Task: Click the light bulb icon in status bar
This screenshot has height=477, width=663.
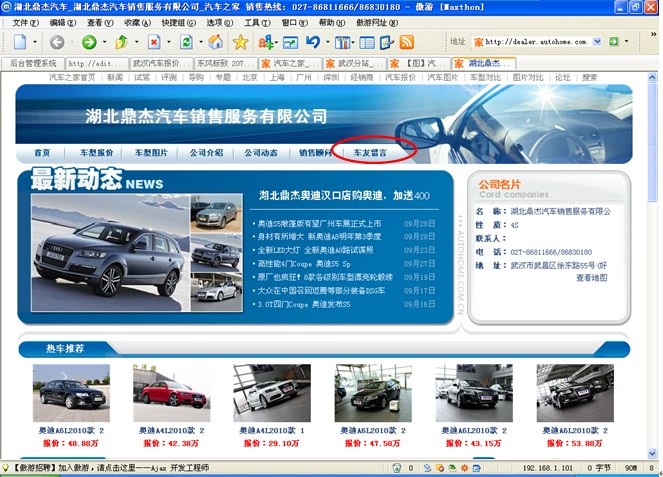Action: point(5,468)
